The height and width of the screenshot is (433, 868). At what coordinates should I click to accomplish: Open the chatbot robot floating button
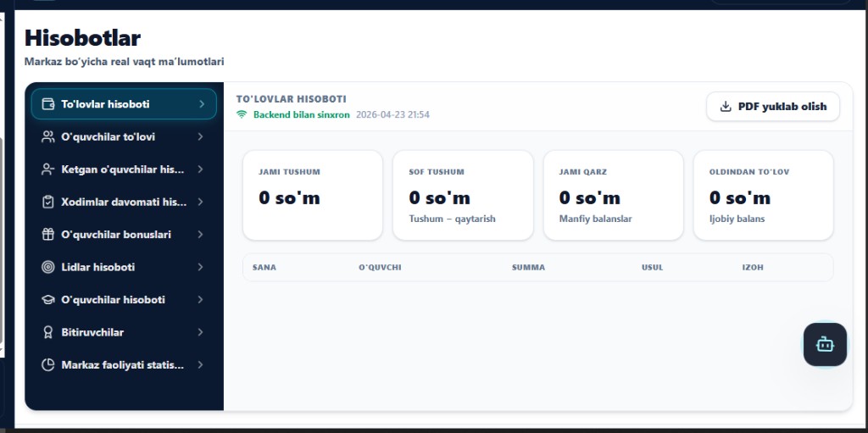(825, 344)
